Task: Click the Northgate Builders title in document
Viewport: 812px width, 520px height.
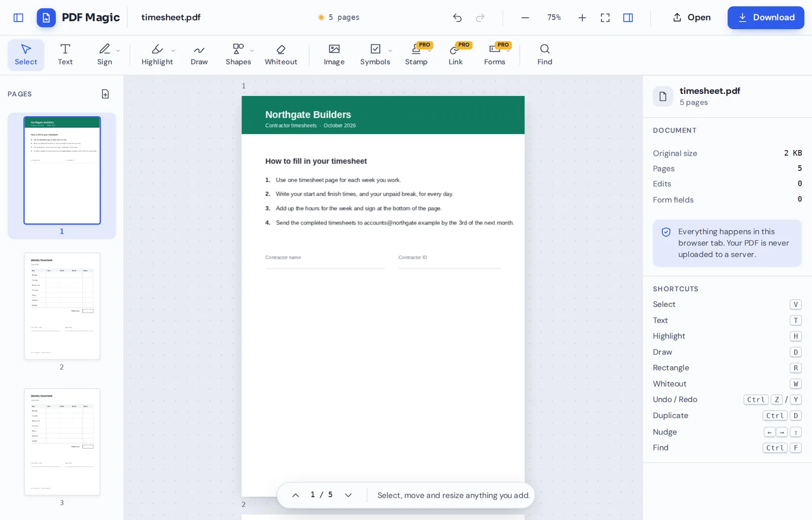Action: tap(308, 115)
